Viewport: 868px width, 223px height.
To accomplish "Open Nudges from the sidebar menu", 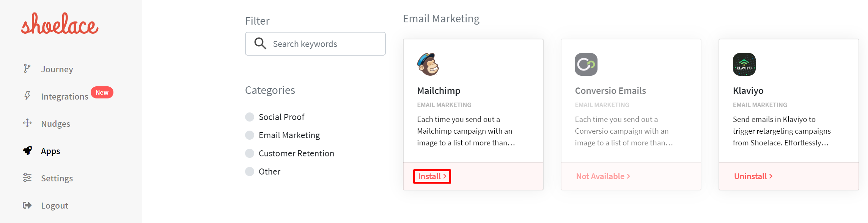I will (x=56, y=124).
